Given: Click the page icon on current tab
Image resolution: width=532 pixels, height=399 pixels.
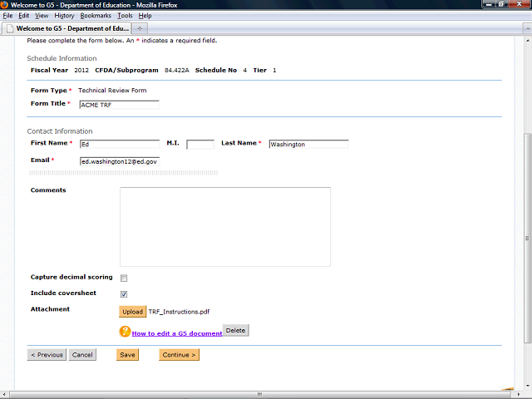Looking at the screenshot, I should (10, 28).
